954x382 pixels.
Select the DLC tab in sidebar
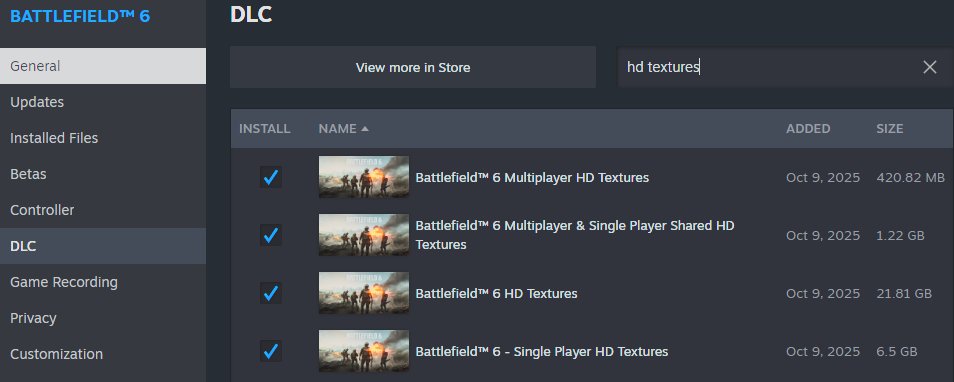pos(103,246)
